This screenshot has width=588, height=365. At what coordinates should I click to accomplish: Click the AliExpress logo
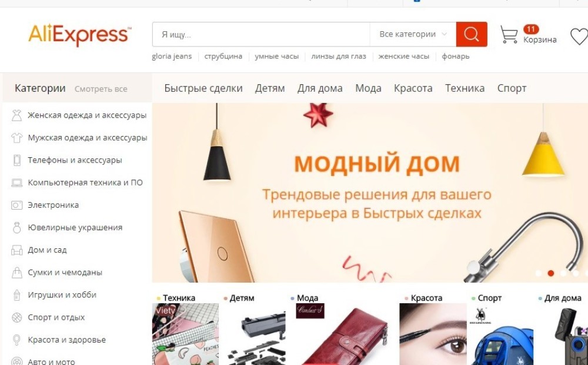(x=80, y=35)
